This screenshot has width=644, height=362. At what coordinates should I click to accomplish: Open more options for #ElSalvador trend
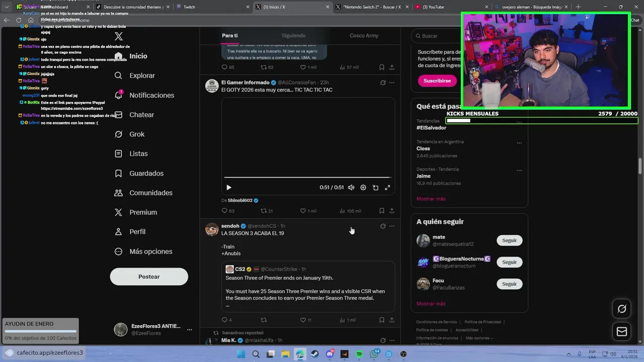[x=519, y=122]
